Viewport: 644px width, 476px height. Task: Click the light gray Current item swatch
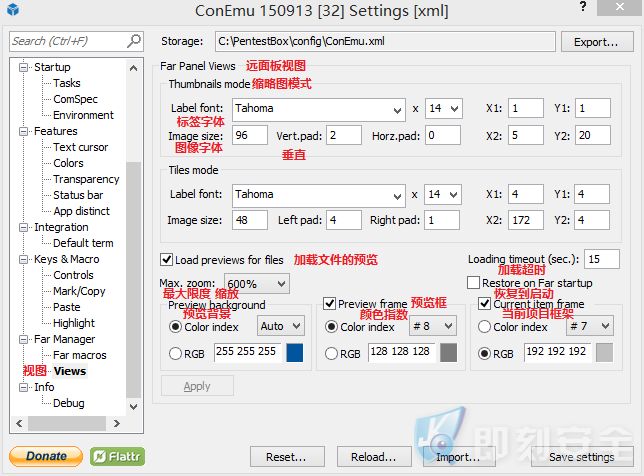(605, 353)
